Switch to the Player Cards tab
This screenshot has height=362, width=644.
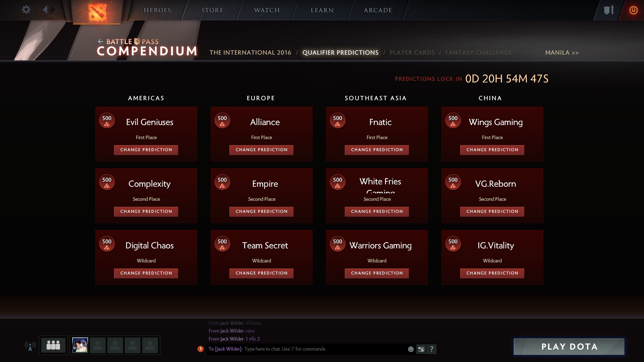(412, 53)
